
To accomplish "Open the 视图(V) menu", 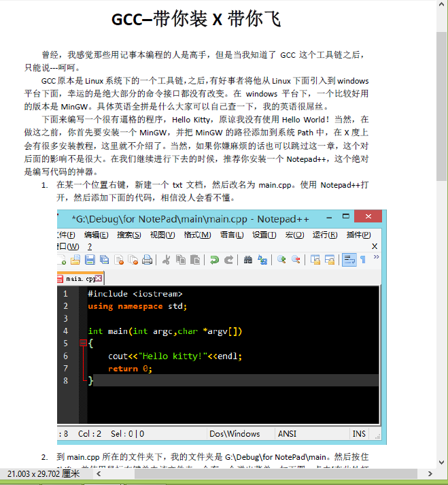I will (162, 235).
